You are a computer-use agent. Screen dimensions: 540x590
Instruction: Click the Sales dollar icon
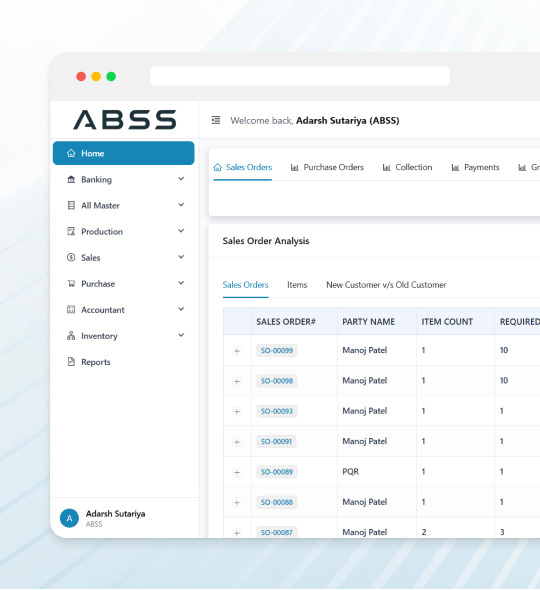[71, 257]
